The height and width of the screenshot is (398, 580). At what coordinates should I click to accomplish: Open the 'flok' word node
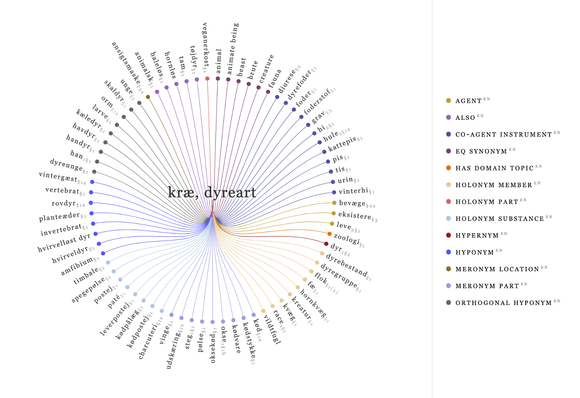point(326,284)
